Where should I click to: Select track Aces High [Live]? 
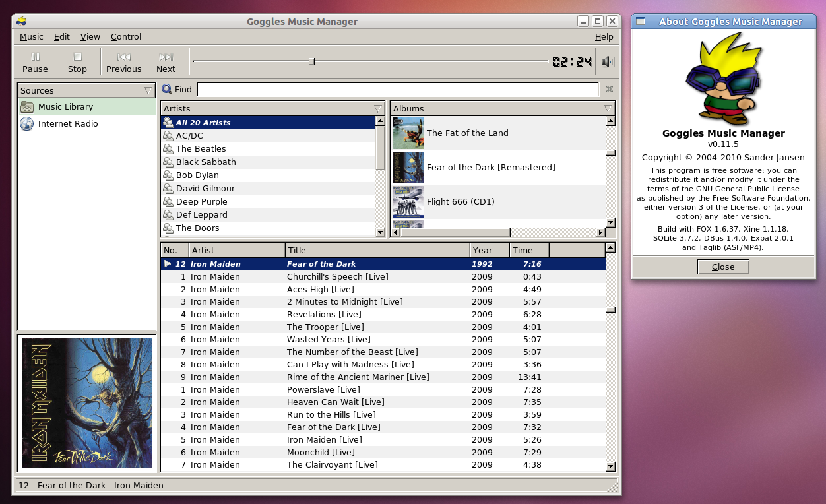383,289
